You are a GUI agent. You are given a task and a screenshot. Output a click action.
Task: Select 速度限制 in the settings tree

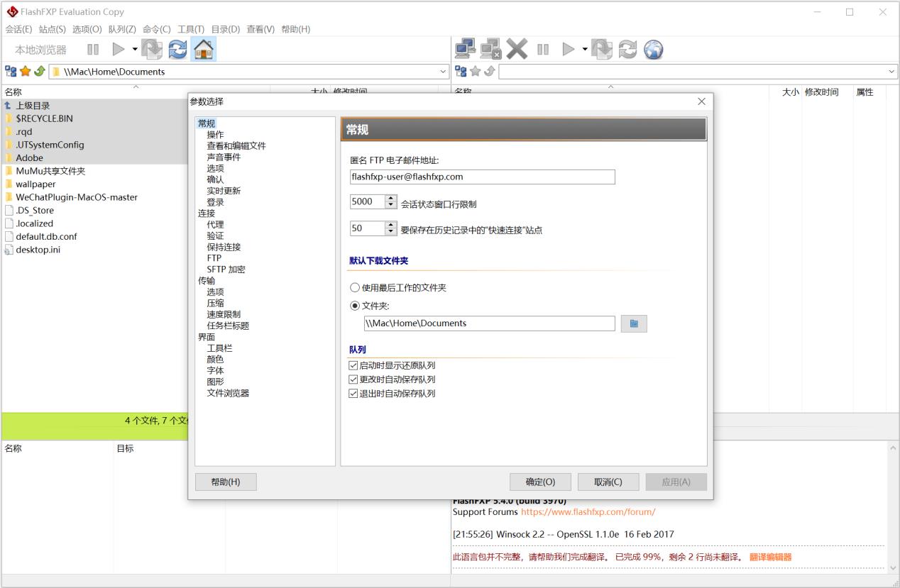point(224,314)
